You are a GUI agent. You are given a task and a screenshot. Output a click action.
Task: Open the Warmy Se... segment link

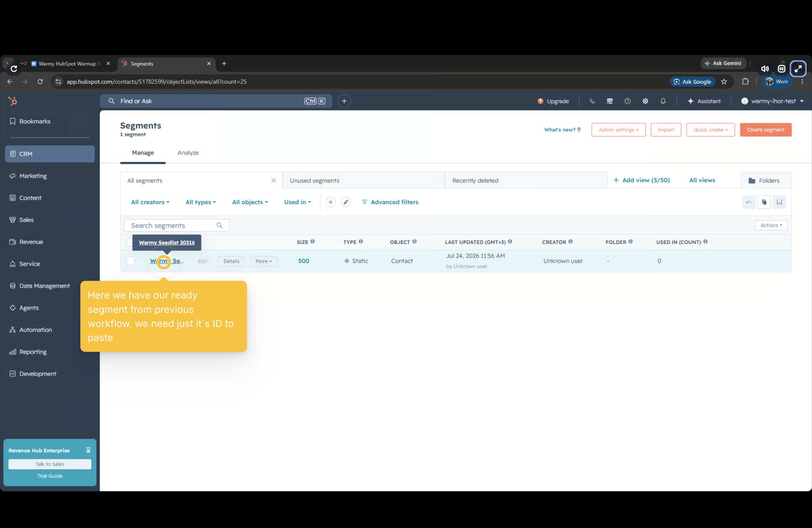[x=167, y=261]
